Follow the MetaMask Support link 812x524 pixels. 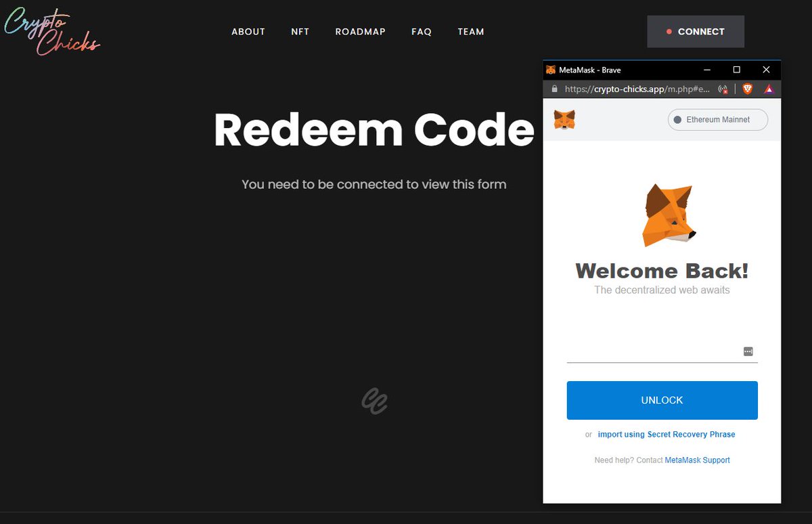tap(697, 460)
